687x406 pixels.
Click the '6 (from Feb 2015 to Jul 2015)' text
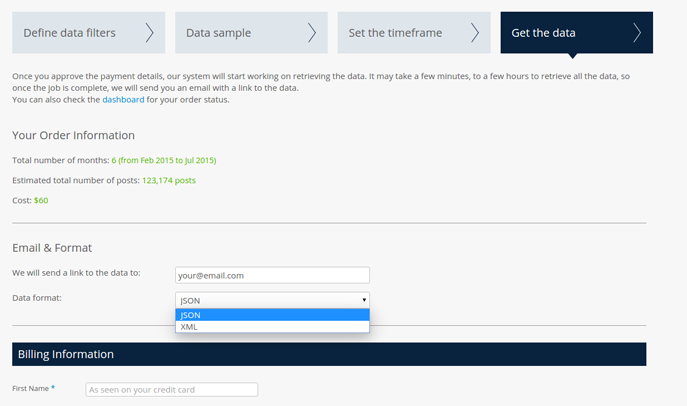coord(164,160)
